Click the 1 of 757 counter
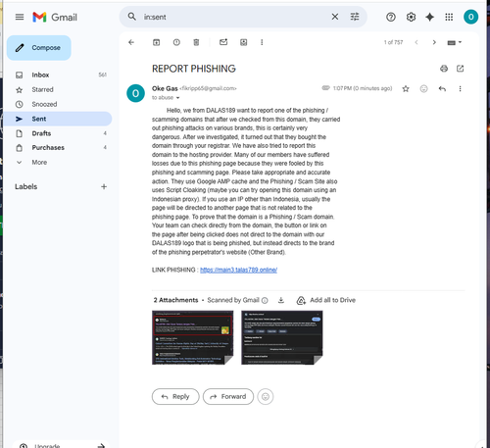This screenshot has width=490, height=448. 393,42
